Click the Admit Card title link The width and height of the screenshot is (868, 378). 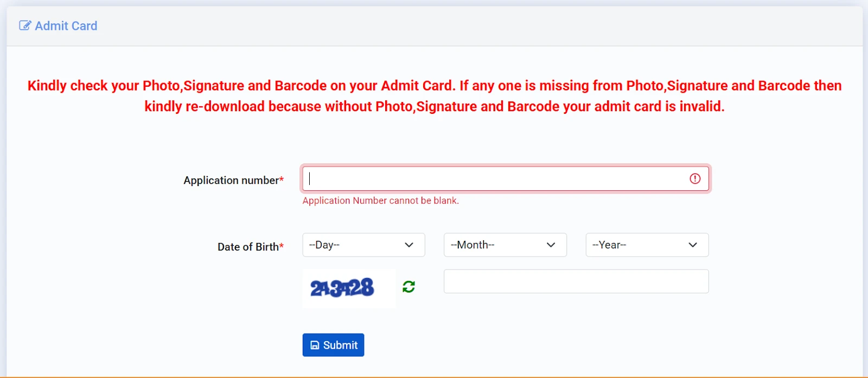66,25
